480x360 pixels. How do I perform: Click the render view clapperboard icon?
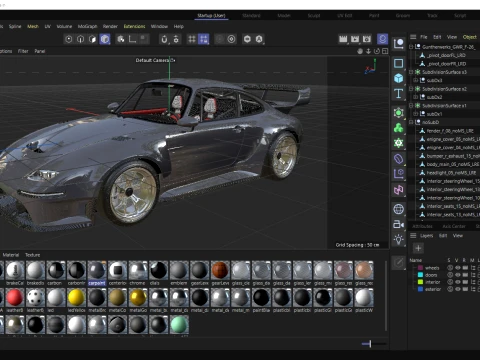click(x=343, y=39)
